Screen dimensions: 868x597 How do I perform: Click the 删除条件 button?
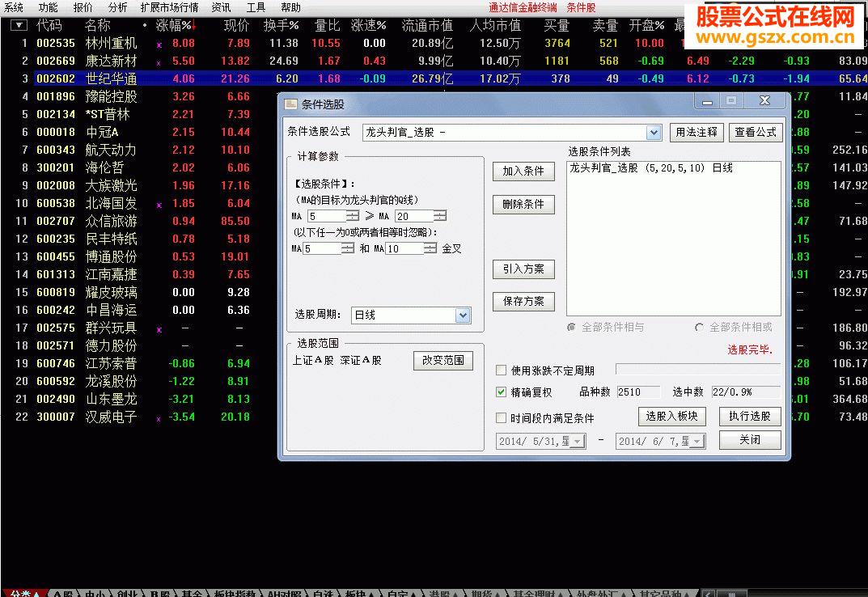pyautogui.click(x=523, y=205)
